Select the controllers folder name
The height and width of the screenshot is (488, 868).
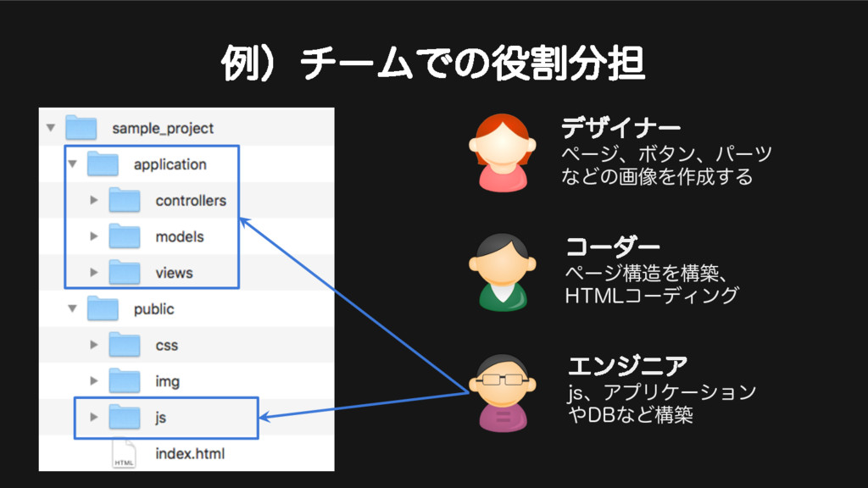[191, 200]
